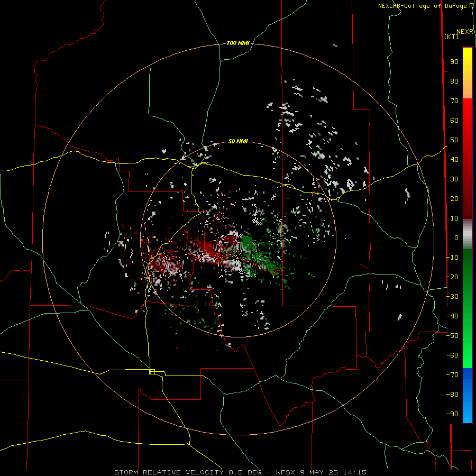Click the "50 NMI" range ring label

pos(238,141)
